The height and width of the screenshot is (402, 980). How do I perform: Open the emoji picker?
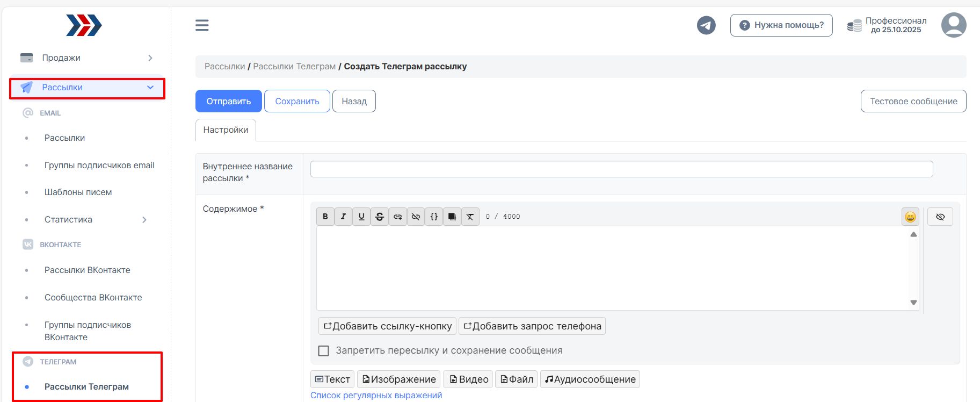click(x=910, y=217)
